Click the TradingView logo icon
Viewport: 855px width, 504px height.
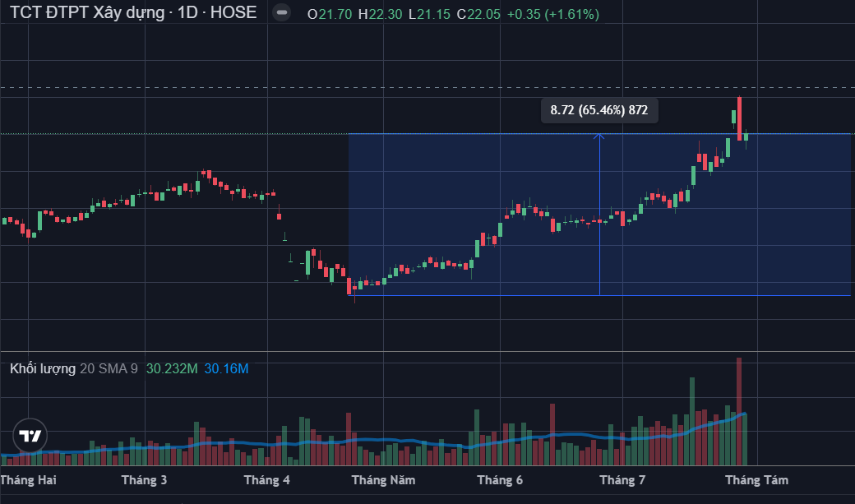30,437
